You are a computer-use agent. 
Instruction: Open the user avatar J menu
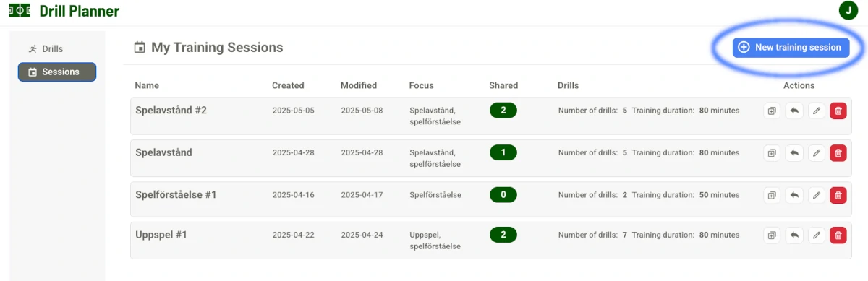(848, 10)
